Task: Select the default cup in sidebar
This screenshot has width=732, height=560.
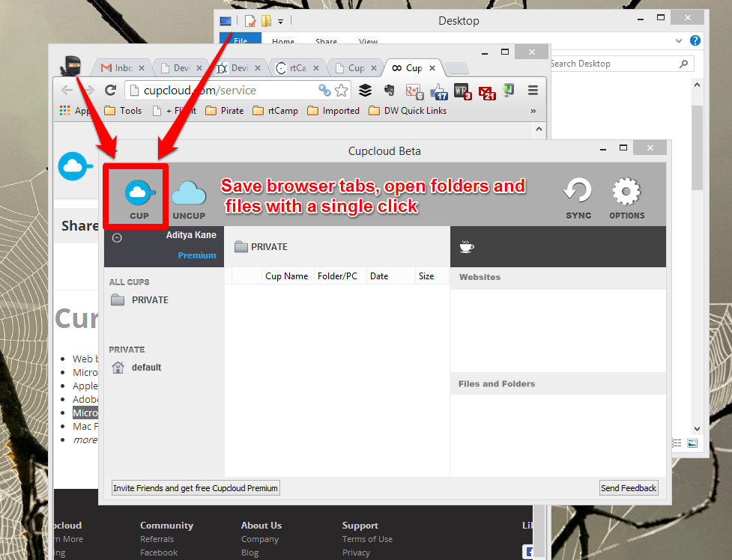Action: coord(136,368)
